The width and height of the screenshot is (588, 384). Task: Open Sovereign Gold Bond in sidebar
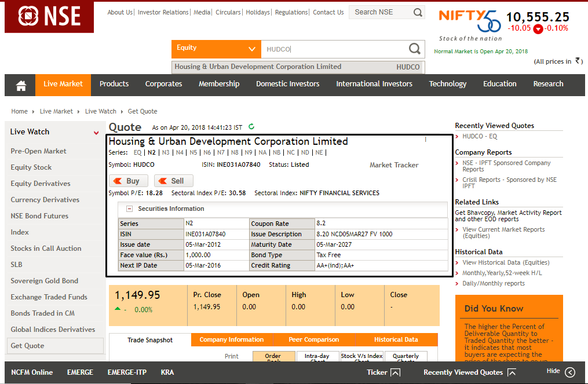pyautogui.click(x=44, y=281)
